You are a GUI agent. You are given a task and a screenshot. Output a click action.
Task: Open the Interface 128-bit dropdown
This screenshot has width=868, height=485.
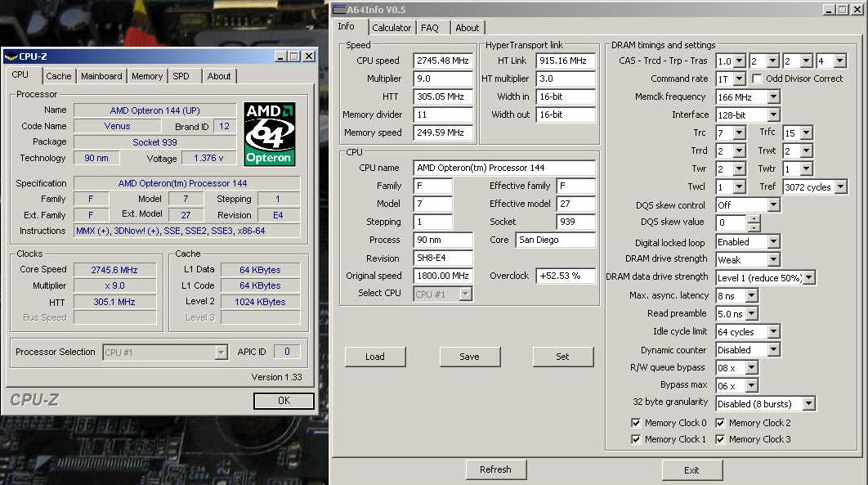pyautogui.click(x=773, y=115)
